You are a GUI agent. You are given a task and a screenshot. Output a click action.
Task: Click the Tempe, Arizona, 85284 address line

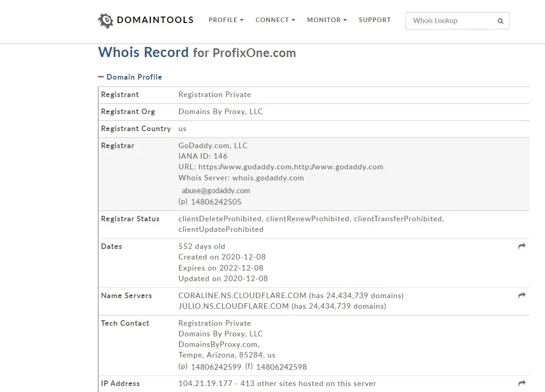point(227,355)
